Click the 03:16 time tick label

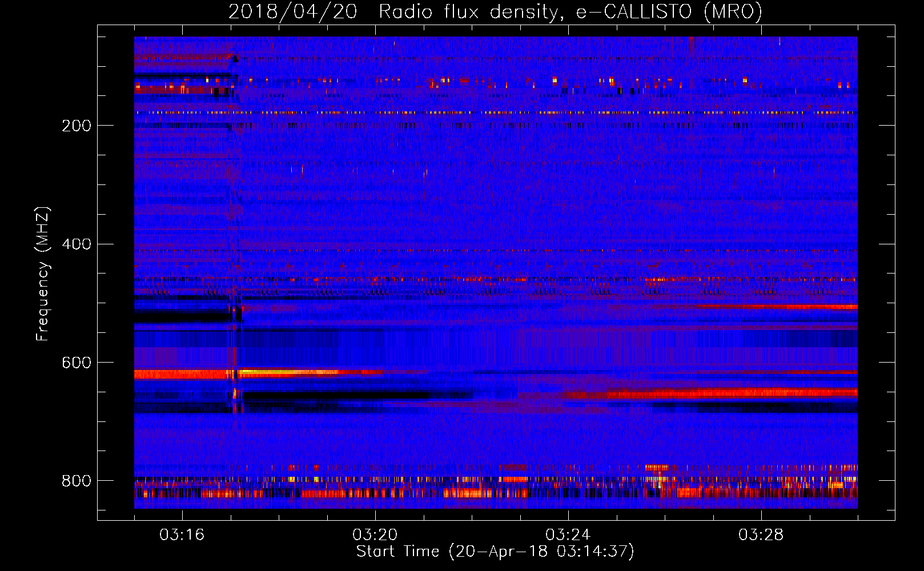[x=182, y=535]
